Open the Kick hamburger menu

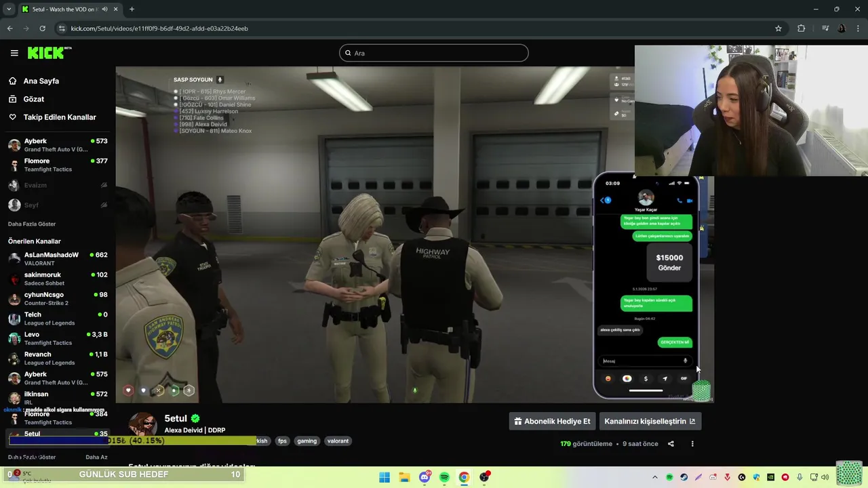[x=14, y=53]
